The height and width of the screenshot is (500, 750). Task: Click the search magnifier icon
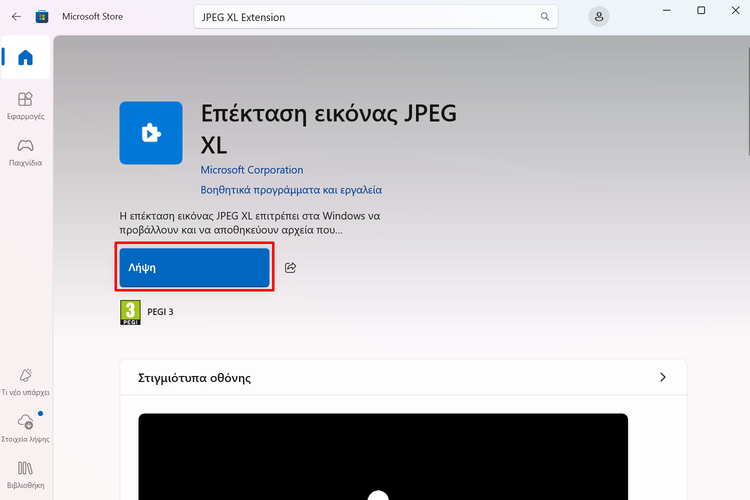[544, 17]
